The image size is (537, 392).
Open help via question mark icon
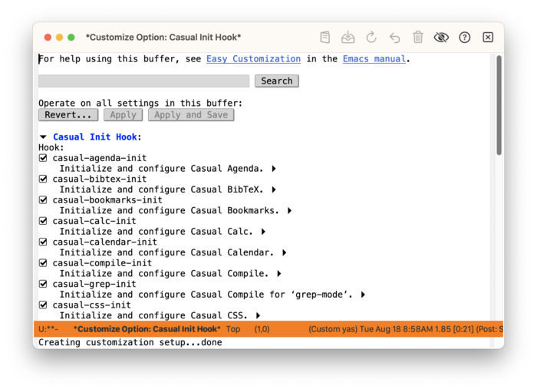pyautogui.click(x=464, y=37)
